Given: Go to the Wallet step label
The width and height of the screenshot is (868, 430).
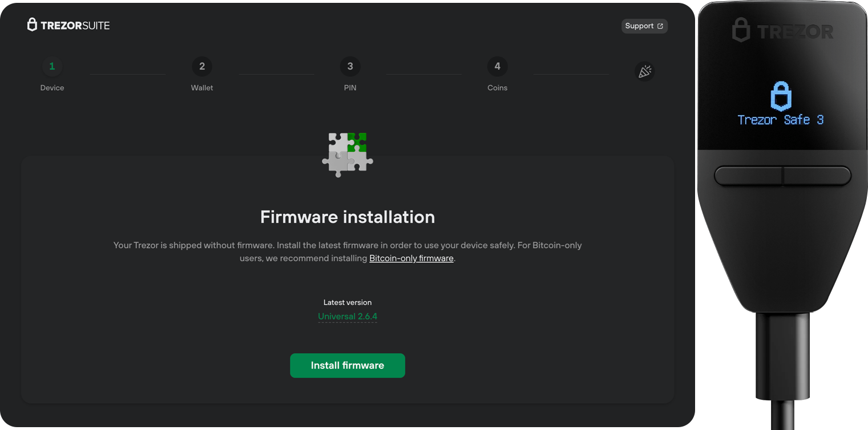Looking at the screenshot, I should pos(202,88).
